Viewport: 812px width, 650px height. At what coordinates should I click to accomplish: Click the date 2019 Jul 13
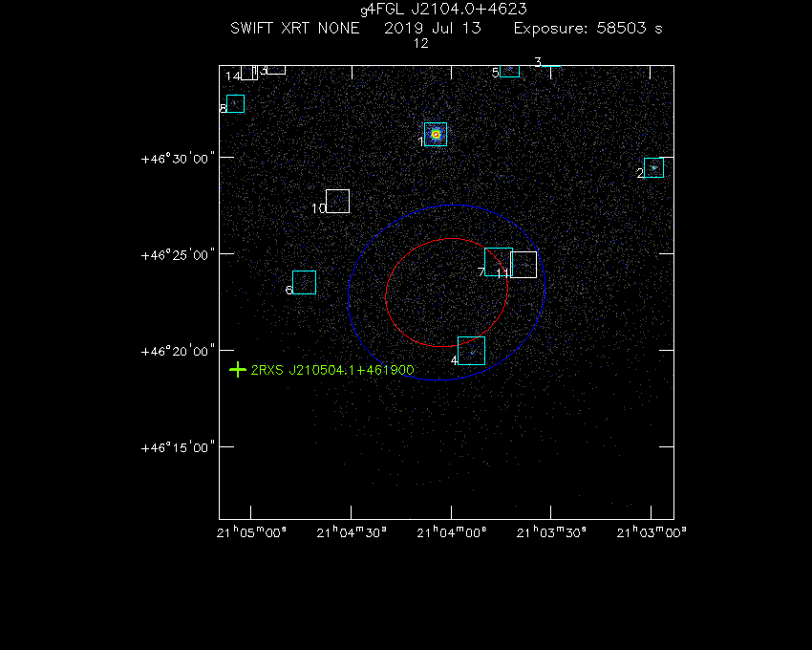pos(433,28)
